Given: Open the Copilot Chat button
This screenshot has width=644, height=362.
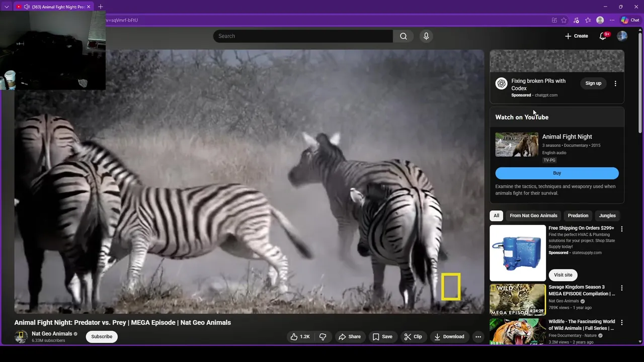Looking at the screenshot, I should [630, 20].
